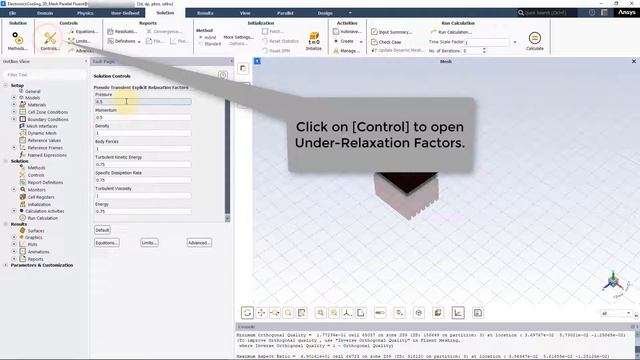Click the console vertical scrollbar
The width and height of the screenshot is (640, 360).
(x=637, y=345)
